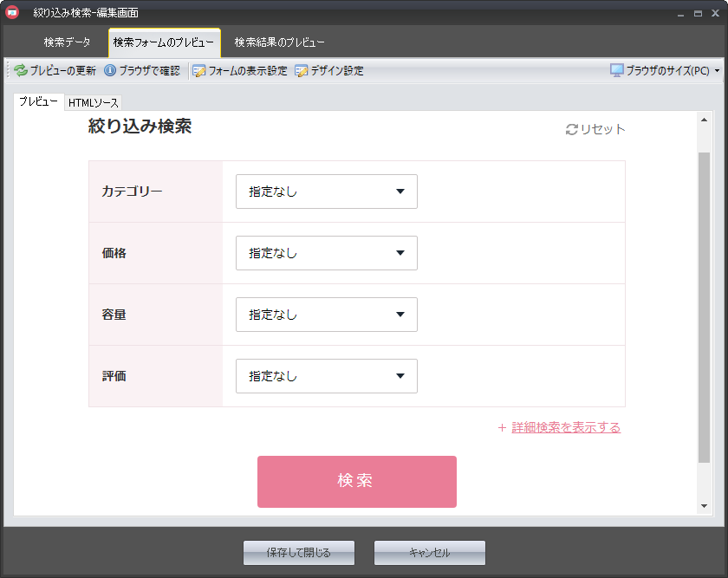Expand the 価格 dropdown
Image resolution: width=728 pixels, height=578 pixels.
(326, 253)
